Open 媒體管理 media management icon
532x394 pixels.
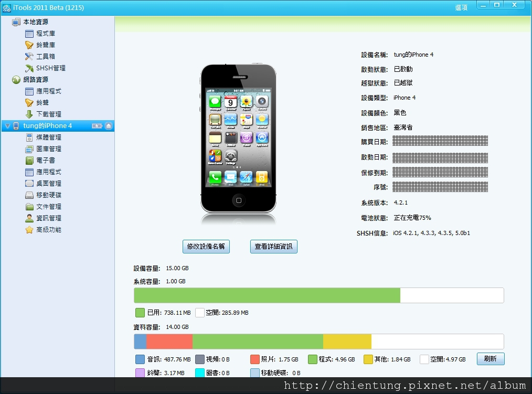(x=29, y=137)
